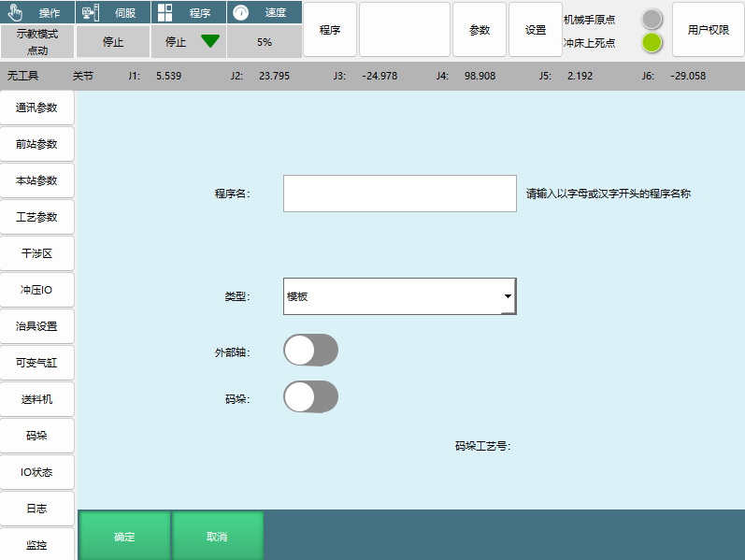Open the 通讯参数 sidebar tab
Screen dimensions: 745x560
[37, 108]
